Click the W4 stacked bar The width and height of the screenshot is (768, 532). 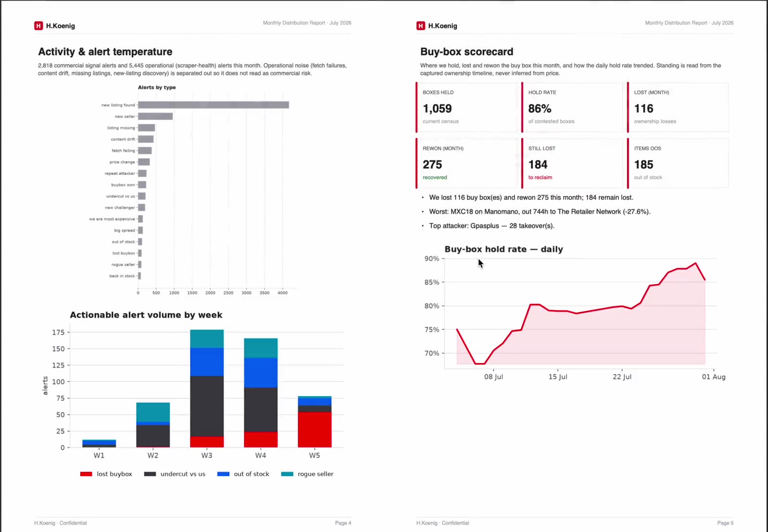261,393
